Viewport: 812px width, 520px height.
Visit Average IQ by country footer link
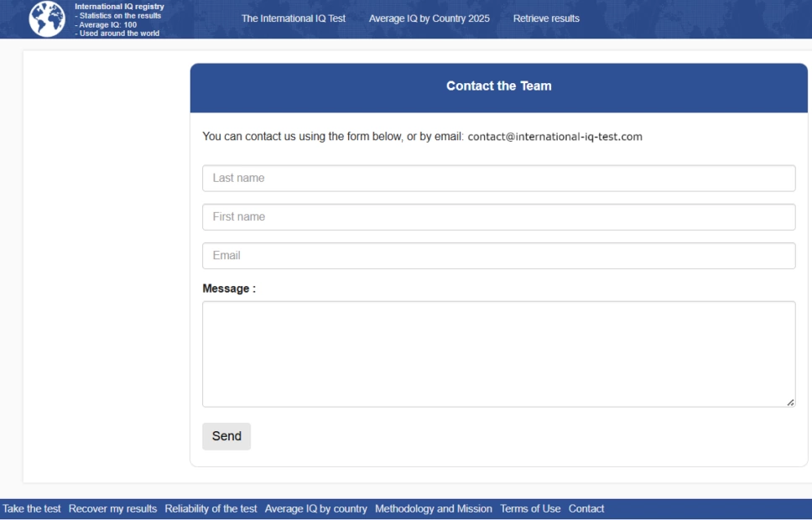coord(315,509)
